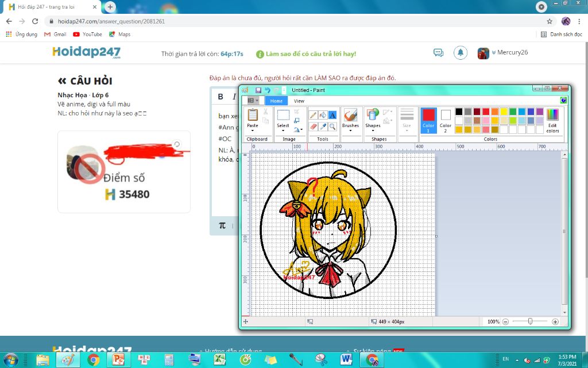
Task: Open Edit colors dialog
Action: 552,120
